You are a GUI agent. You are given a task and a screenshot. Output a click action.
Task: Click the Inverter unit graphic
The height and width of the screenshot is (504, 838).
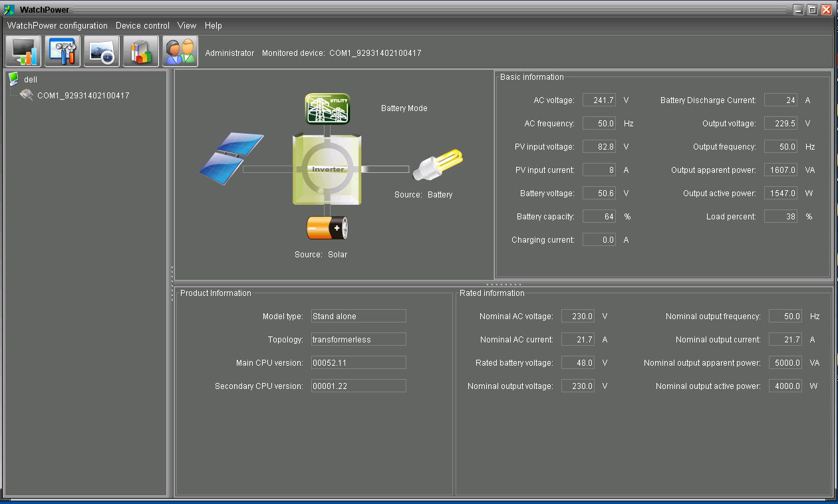pos(327,169)
